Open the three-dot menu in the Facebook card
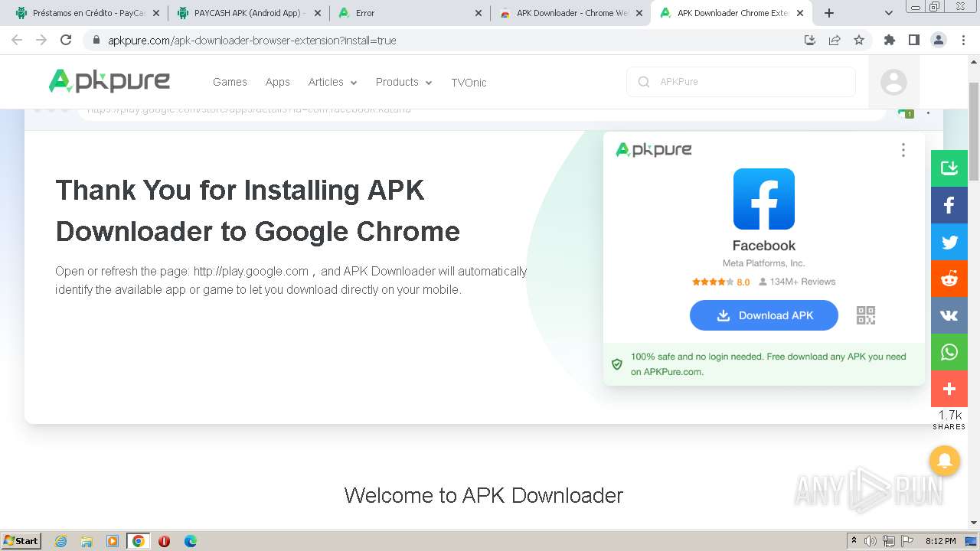Screen dimensions: 980x551 903,150
